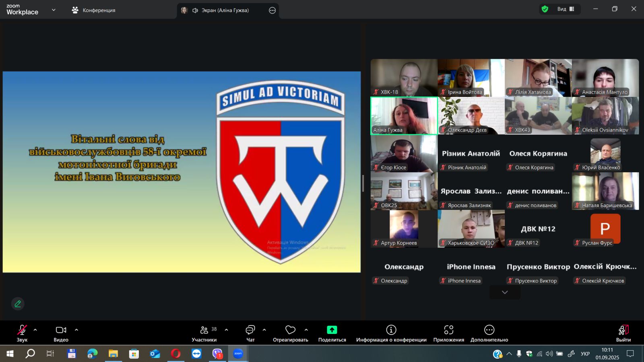The height and width of the screenshot is (362, 644).
Task: Click the Отреагировать heart reaction icon
Action: pos(290,330)
